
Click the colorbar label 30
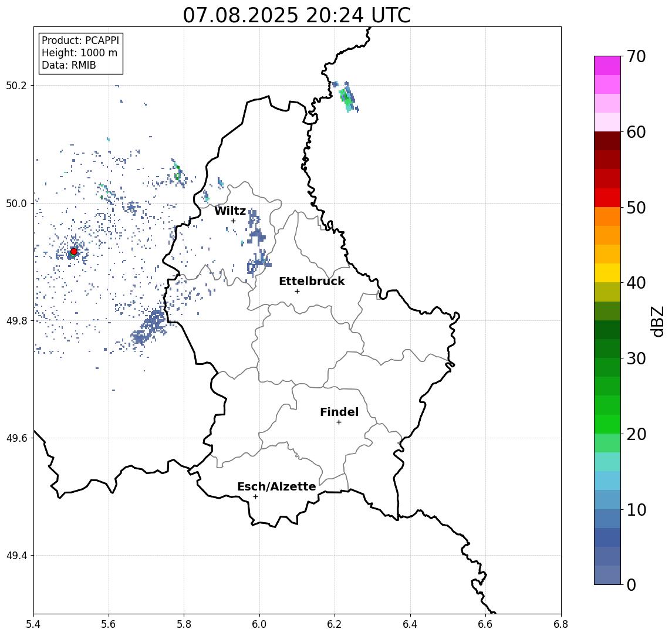[636, 358]
